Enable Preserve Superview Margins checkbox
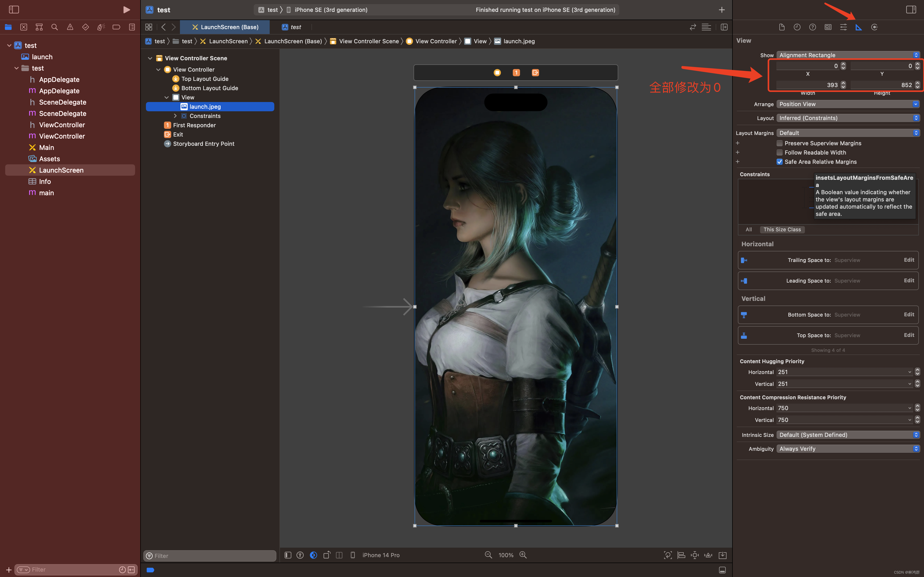The height and width of the screenshot is (577, 924). click(780, 143)
